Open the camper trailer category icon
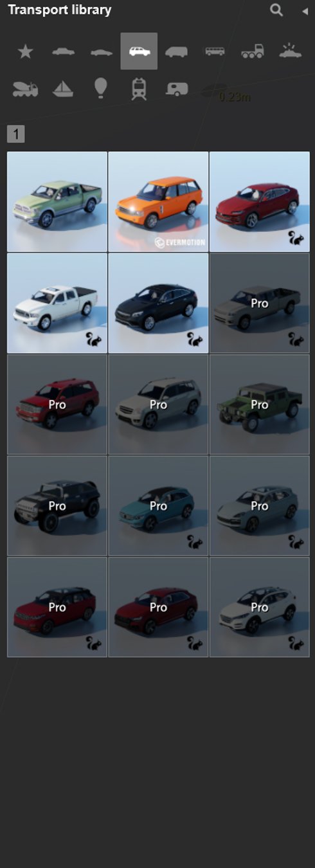This screenshot has height=868, width=315. (177, 89)
